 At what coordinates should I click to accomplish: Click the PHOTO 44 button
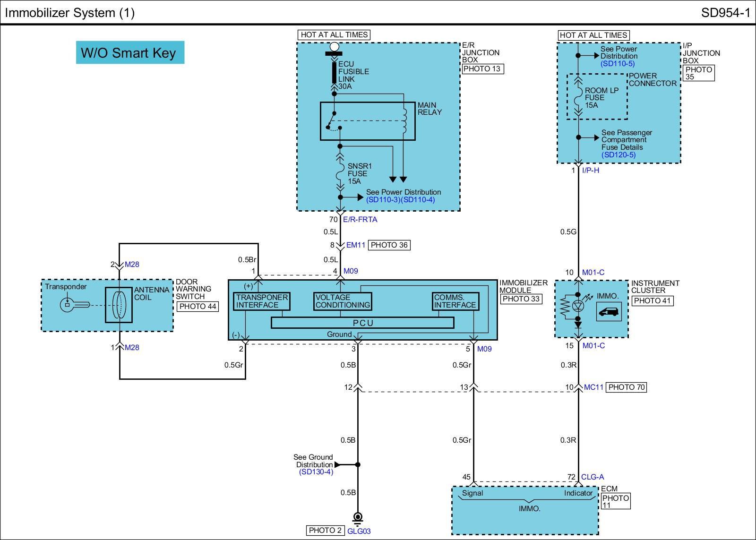[198, 307]
